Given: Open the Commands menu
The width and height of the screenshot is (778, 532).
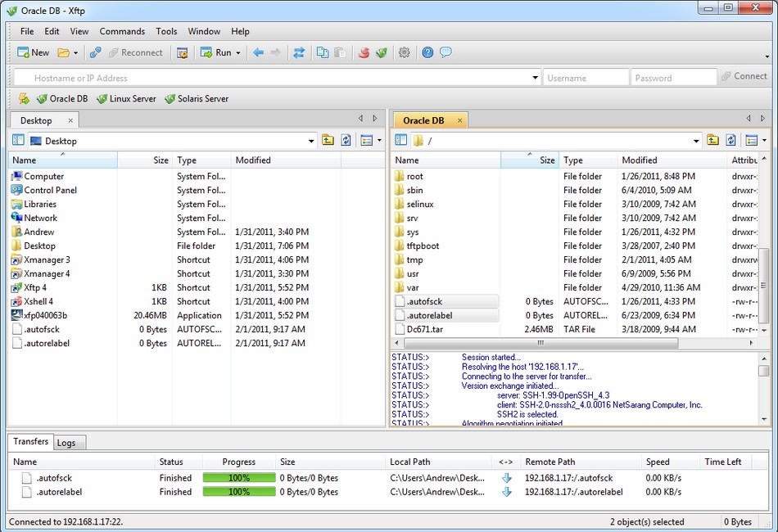Looking at the screenshot, I should [122, 31].
